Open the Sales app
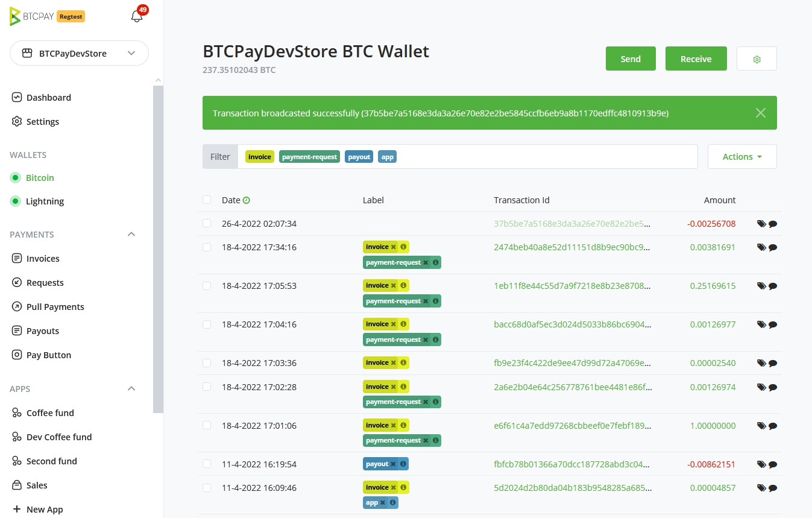 pyautogui.click(x=38, y=485)
